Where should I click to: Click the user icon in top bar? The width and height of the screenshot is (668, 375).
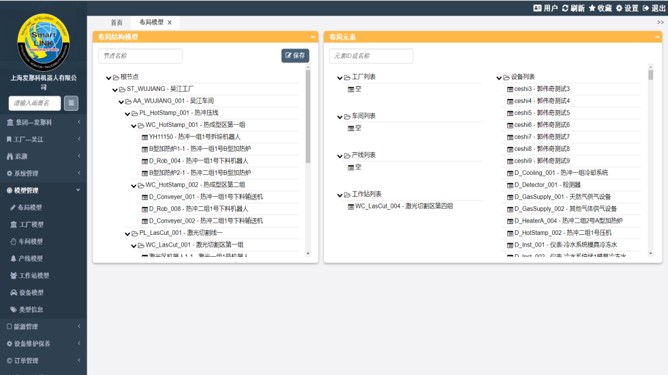(537, 8)
